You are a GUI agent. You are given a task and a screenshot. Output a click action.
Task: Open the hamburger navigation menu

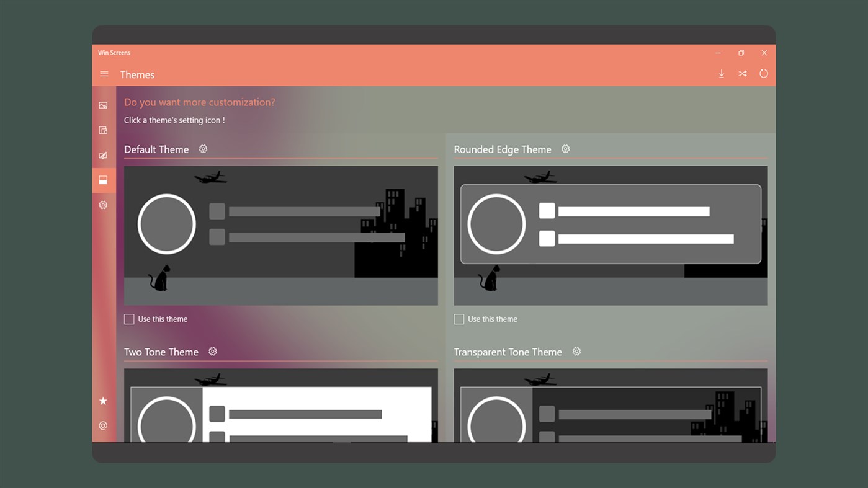click(x=104, y=73)
